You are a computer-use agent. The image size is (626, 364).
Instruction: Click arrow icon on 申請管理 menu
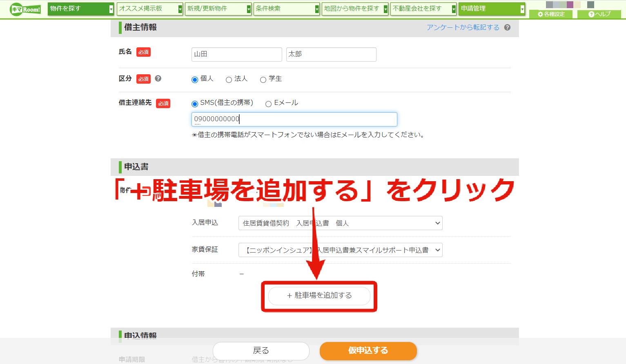click(522, 9)
